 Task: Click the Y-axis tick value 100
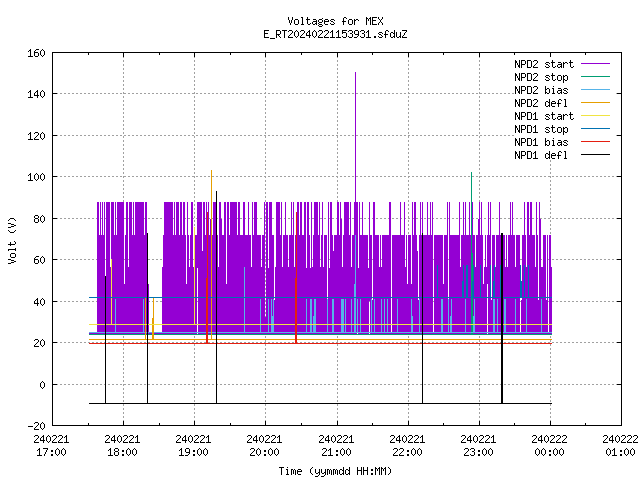36,177
